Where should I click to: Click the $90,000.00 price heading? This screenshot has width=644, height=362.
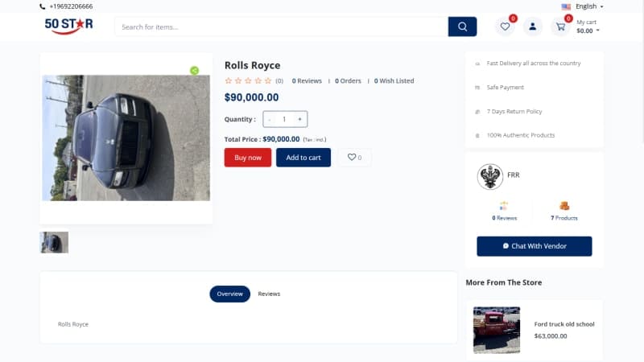click(251, 97)
